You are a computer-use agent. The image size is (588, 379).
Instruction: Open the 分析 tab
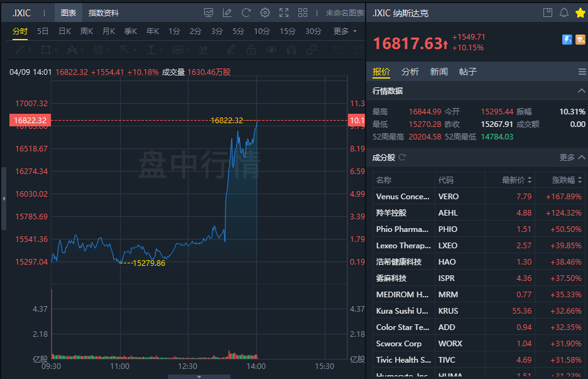point(410,72)
